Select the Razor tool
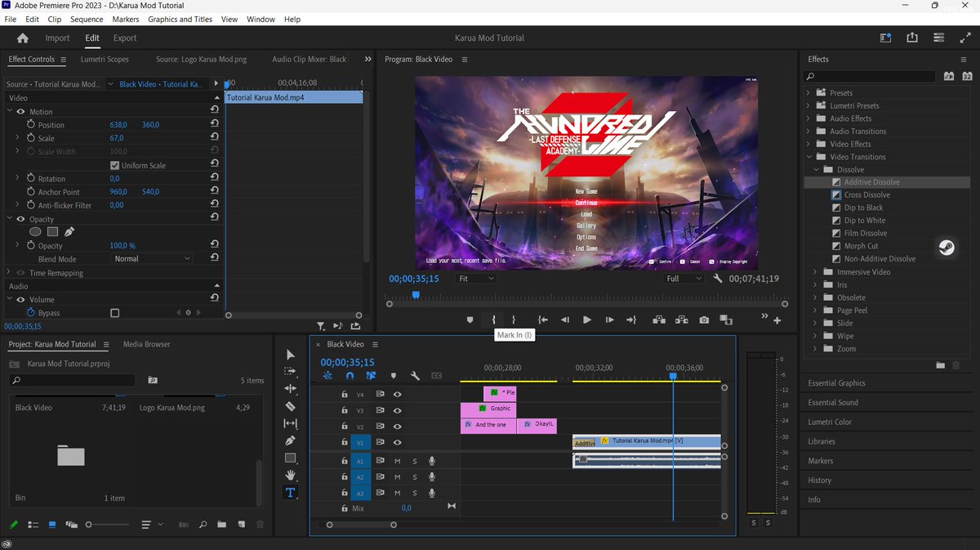Viewport: 980px width, 550px height. pyautogui.click(x=290, y=406)
